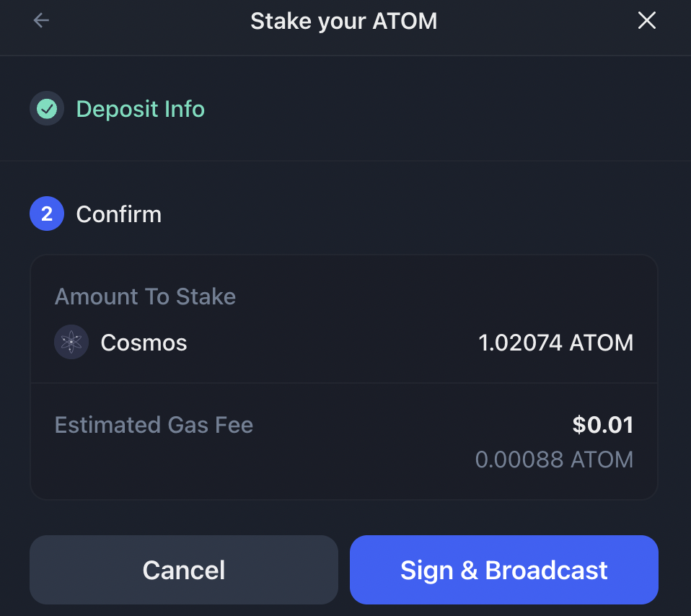This screenshot has width=691, height=616.
Task: Click the Stake your ATOM title
Action: pos(344,21)
